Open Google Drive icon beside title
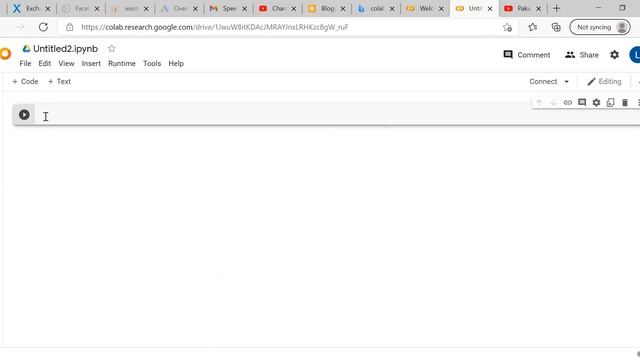The image size is (640, 360). point(27,49)
